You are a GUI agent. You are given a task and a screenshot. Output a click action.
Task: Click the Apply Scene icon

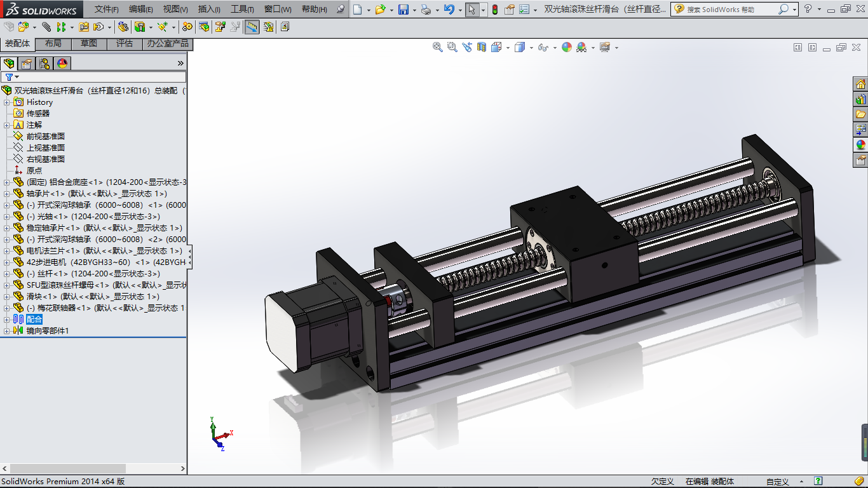click(x=581, y=47)
